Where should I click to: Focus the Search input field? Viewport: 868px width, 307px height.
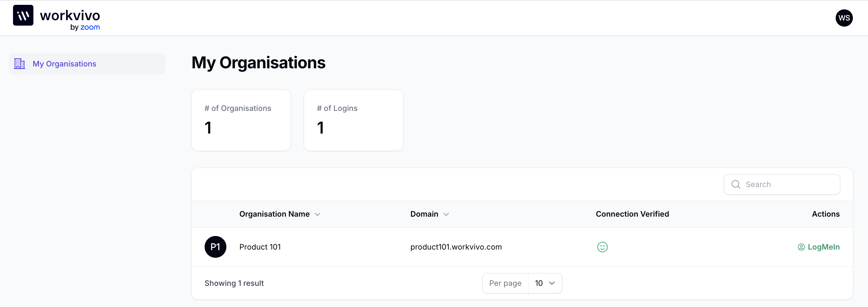coord(782,184)
